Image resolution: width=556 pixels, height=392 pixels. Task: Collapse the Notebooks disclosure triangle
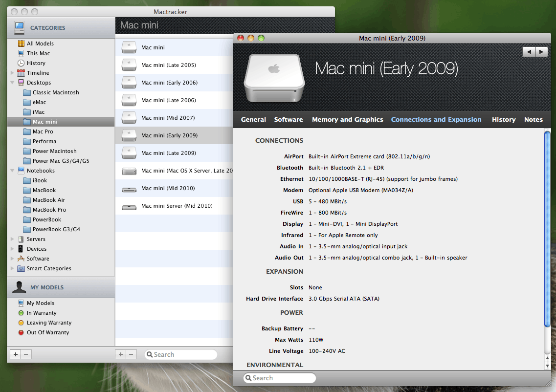(12, 171)
